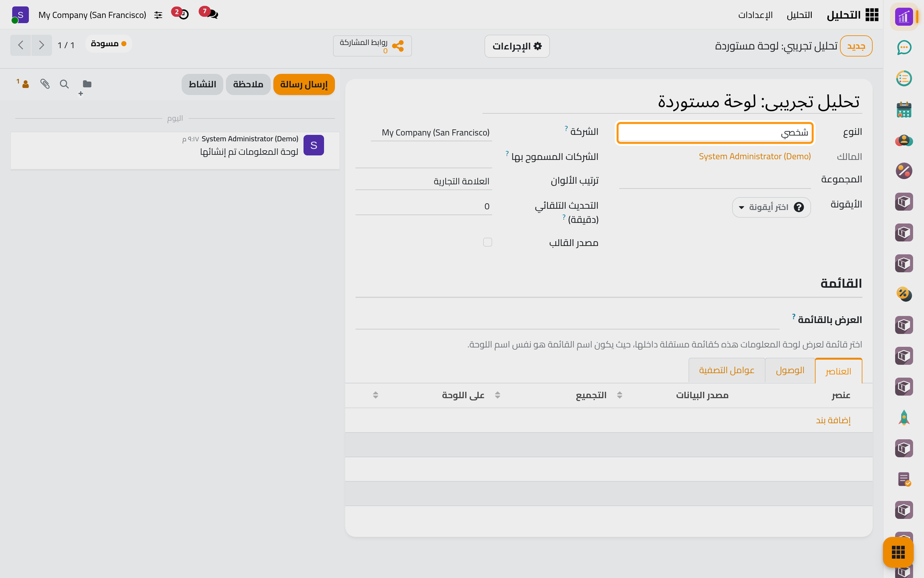
Task: Open owner link System Administrator (Demo)
Action: point(755,157)
